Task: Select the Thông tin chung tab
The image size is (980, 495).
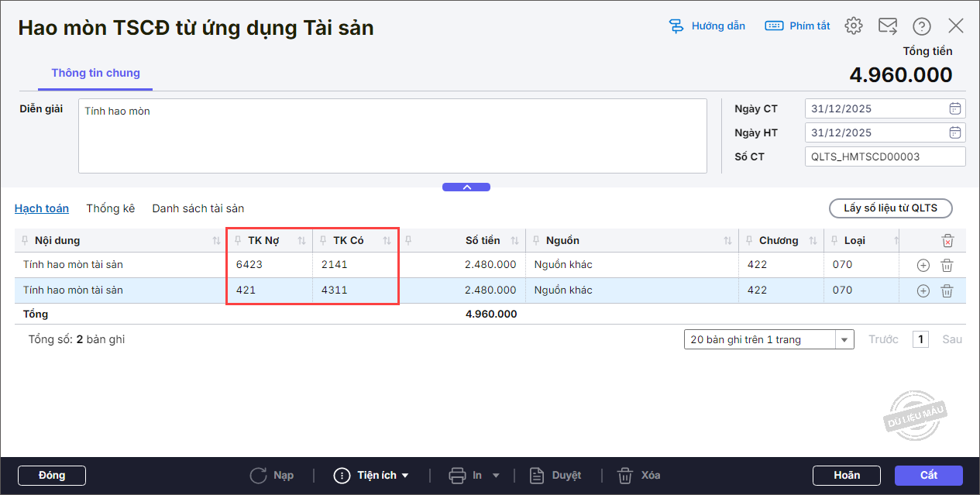Action: (96, 73)
